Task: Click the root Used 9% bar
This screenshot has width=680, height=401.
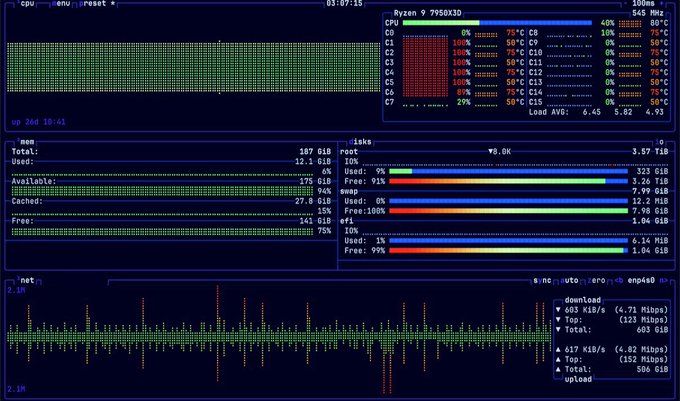Action: pyautogui.click(x=508, y=172)
